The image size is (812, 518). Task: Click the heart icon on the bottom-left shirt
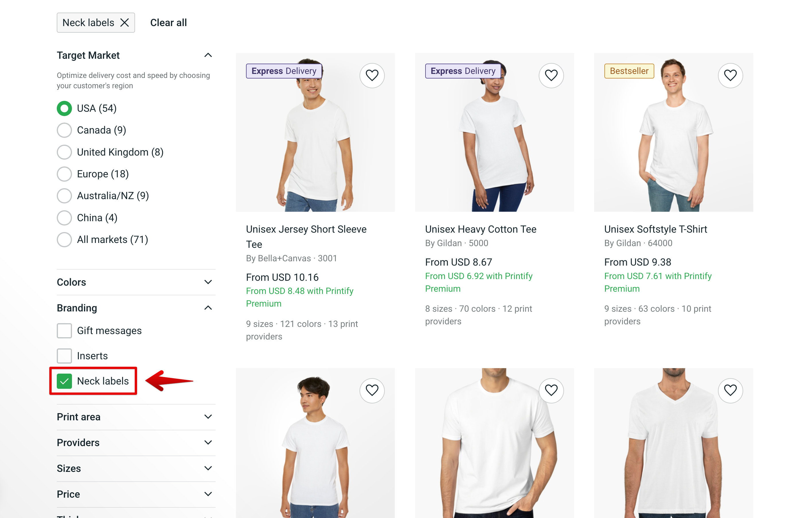click(372, 390)
